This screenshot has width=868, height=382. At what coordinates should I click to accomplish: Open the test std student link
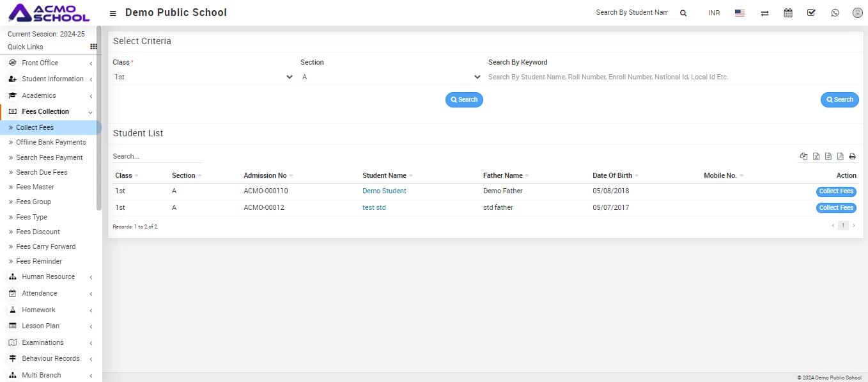[374, 208]
